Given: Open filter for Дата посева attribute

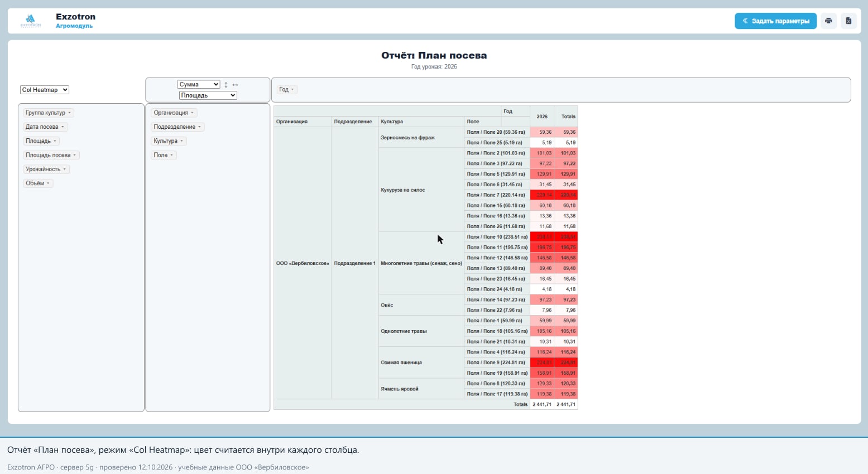Looking at the screenshot, I should 63,127.
